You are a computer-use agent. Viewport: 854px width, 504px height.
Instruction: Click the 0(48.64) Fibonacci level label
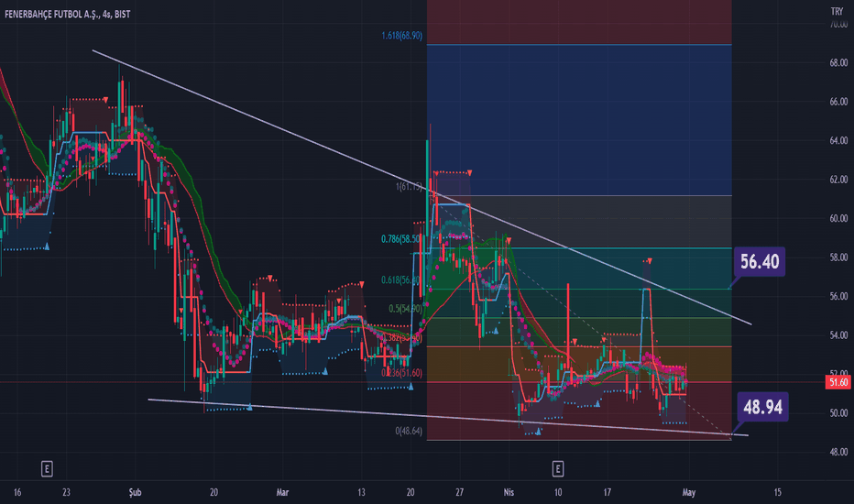click(x=409, y=431)
